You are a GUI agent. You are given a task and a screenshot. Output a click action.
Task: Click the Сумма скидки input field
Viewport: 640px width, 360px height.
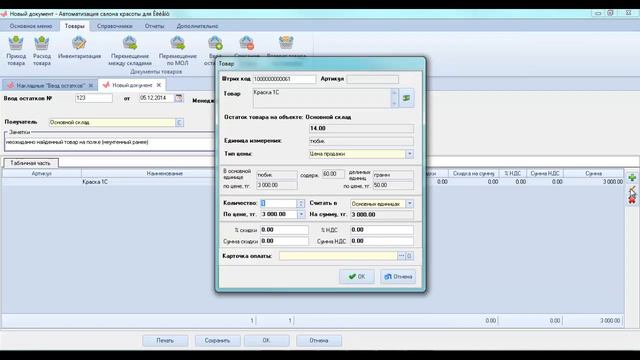tap(284, 241)
